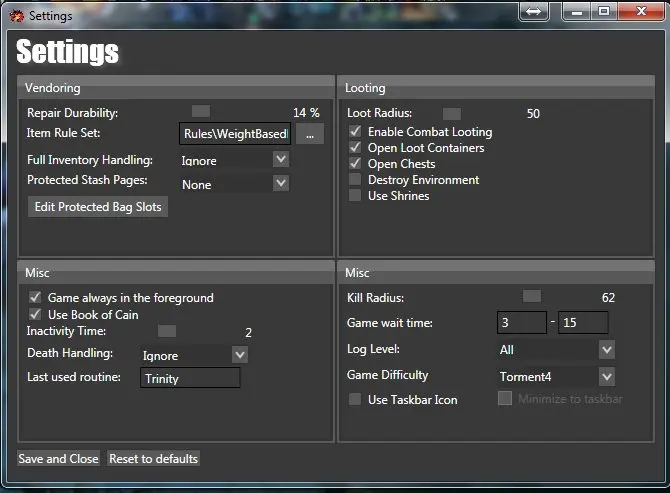
Task: Click the Repair Durability slider handle
Action: [201, 112]
